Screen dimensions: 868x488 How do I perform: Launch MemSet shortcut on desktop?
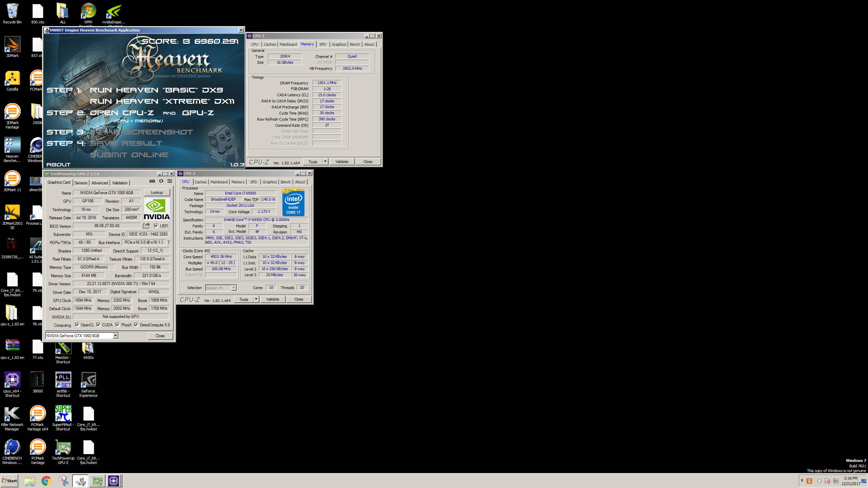[x=63, y=352]
